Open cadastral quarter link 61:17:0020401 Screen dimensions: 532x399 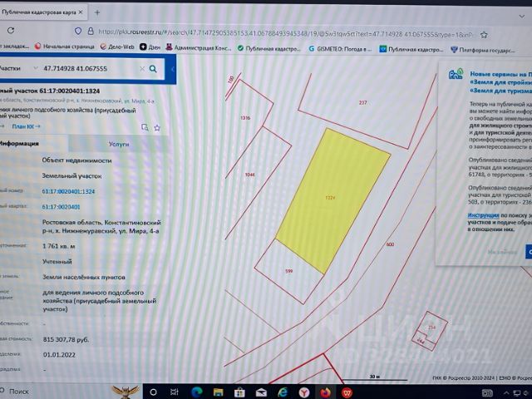pyautogui.click(x=61, y=207)
